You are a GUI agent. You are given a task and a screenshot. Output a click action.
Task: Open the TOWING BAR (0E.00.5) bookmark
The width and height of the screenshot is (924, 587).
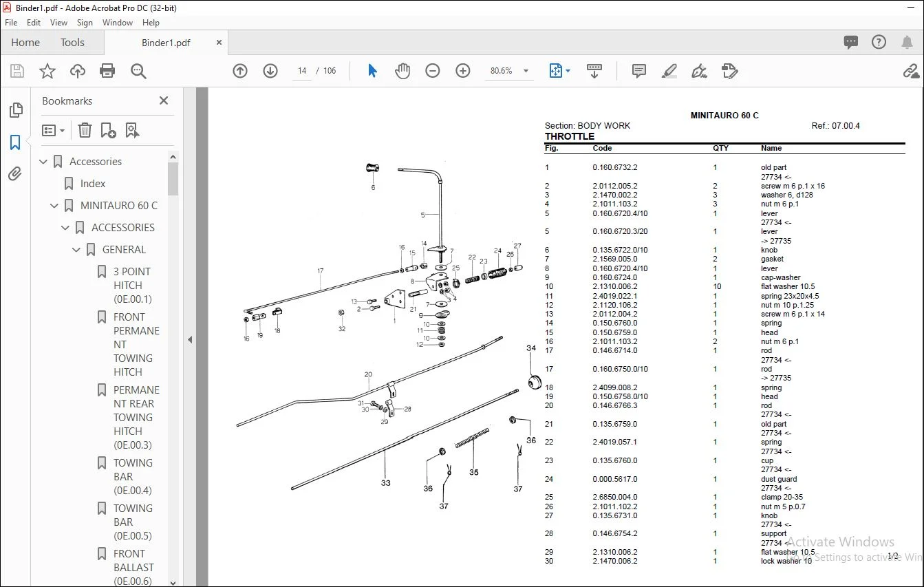pos(133,522)
